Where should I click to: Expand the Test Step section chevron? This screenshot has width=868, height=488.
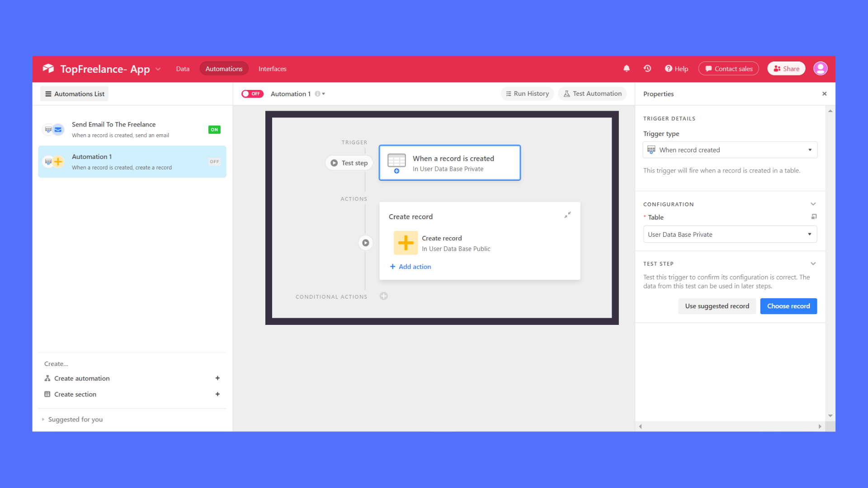pyautogui.click(x=813, y=263)
